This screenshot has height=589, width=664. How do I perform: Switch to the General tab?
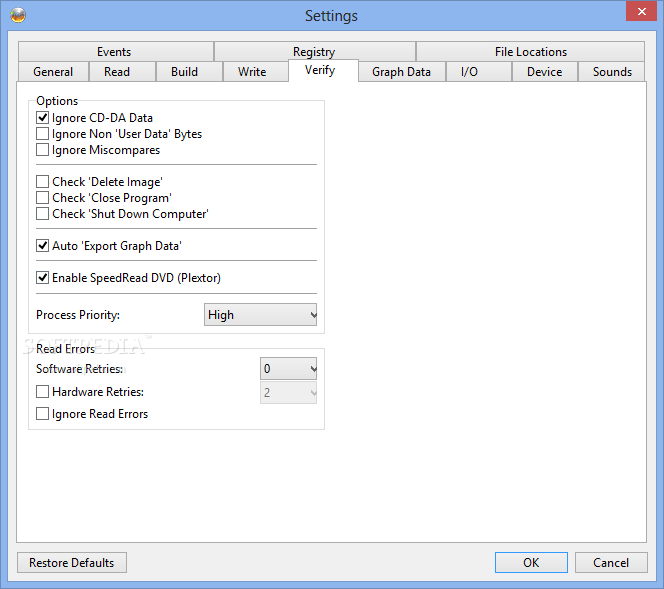click(x=53, y=72)
